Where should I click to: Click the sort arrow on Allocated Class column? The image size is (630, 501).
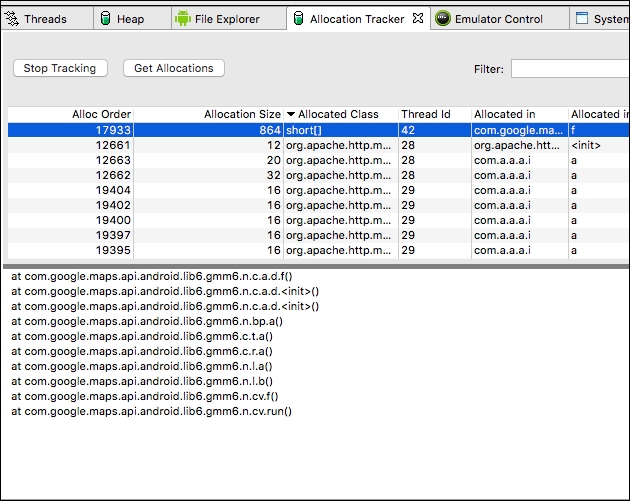tap(291, 115)
